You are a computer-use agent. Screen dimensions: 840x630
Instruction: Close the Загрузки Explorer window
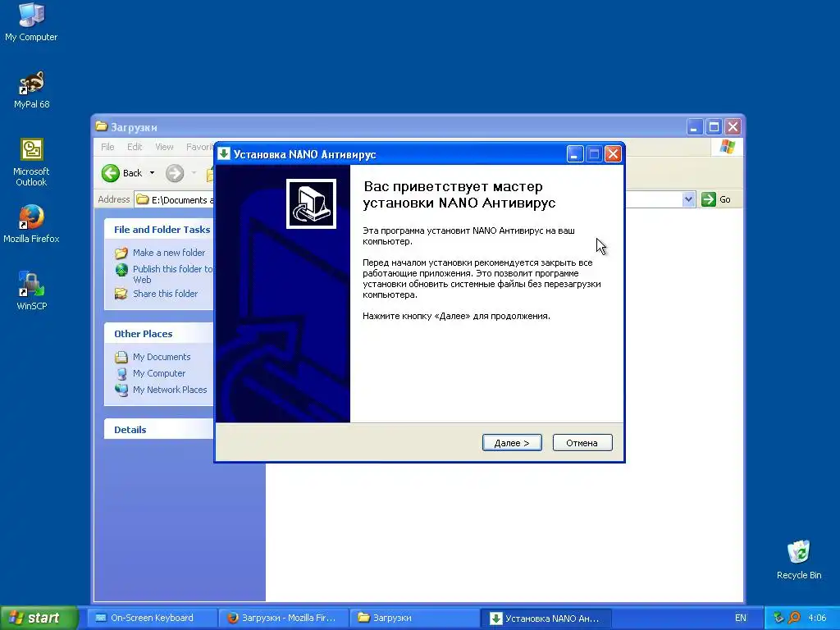click(733, 127)
